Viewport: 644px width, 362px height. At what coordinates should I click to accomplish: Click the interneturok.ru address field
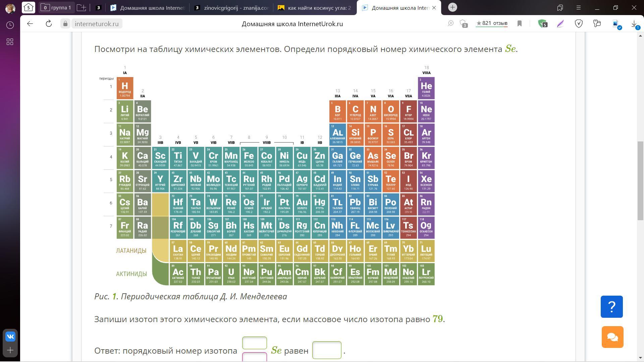pyautogui.click(x=97, y=24)
